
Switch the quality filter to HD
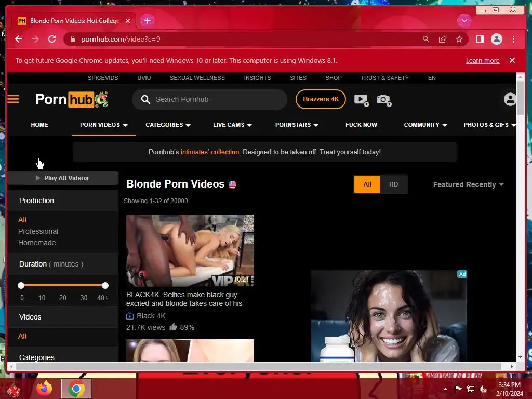tap(394, 184)
